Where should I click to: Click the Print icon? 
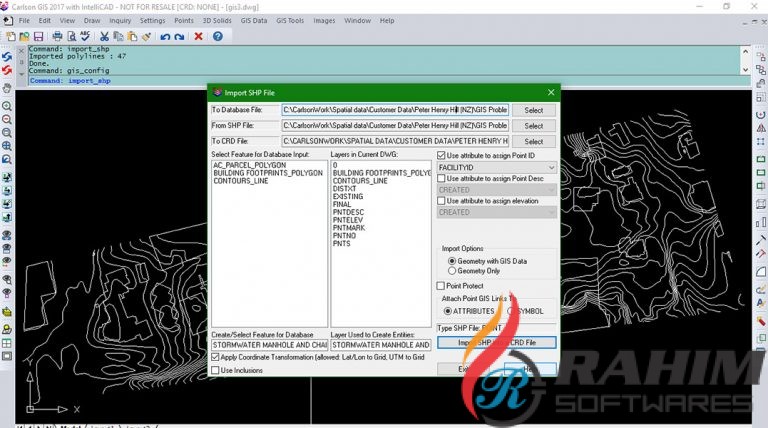(x=57, y=36)
